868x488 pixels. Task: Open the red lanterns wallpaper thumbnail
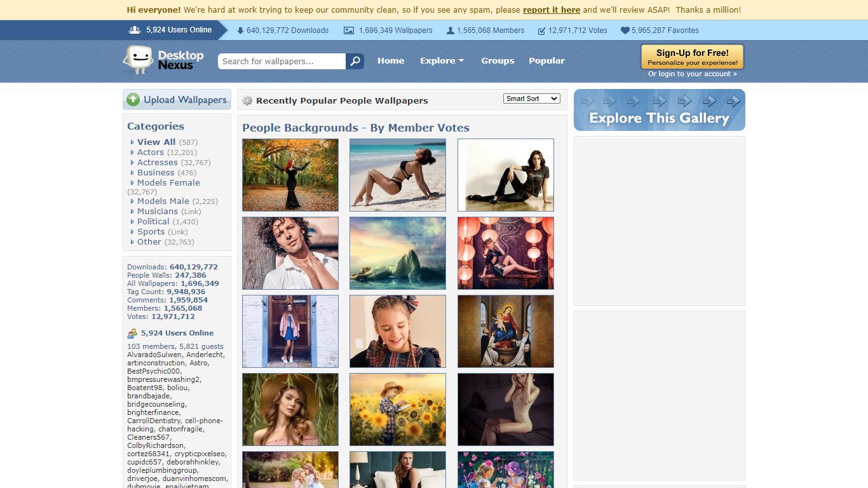point(506,253)
